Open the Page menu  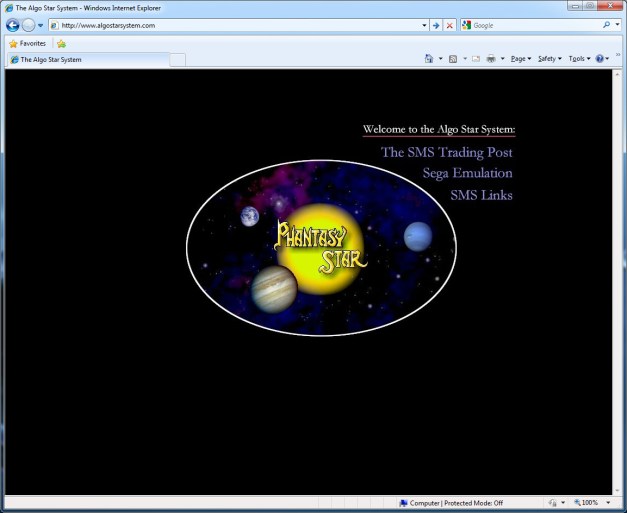pyautogui.click(x=520, y=59)
